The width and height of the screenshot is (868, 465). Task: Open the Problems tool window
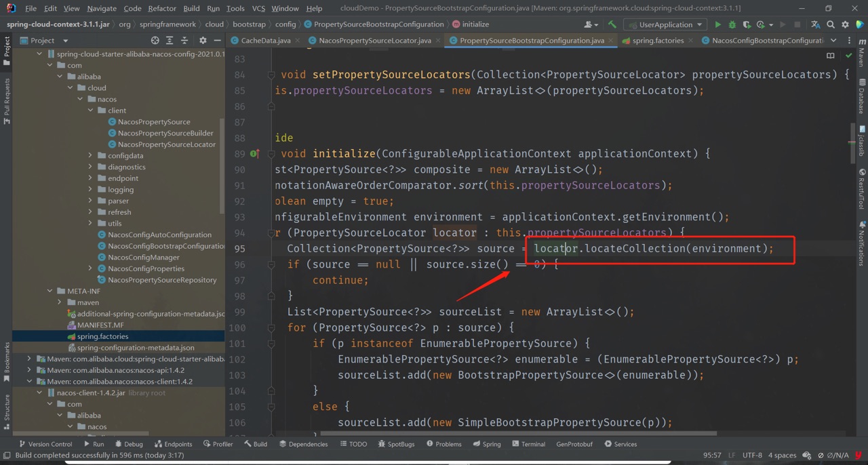443,444
